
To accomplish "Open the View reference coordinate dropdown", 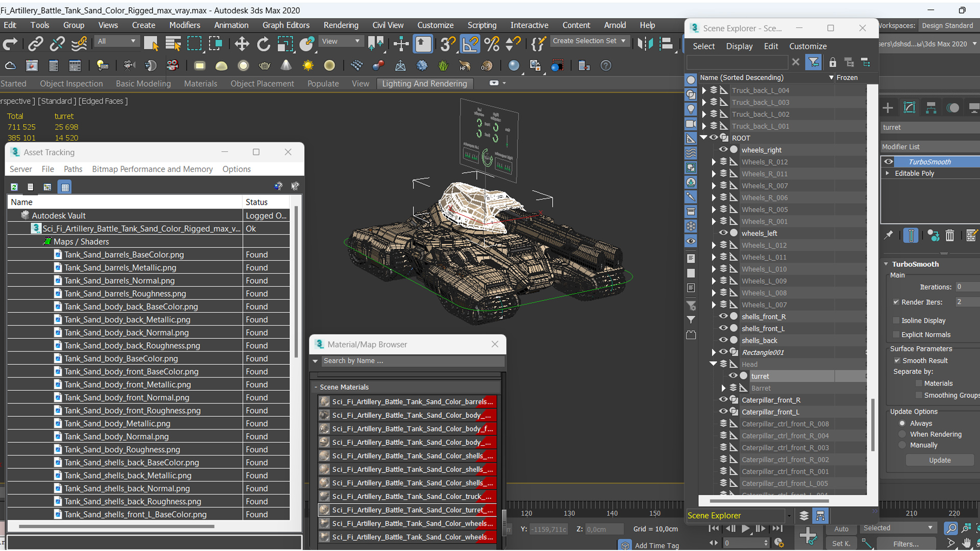I will 341,41.
